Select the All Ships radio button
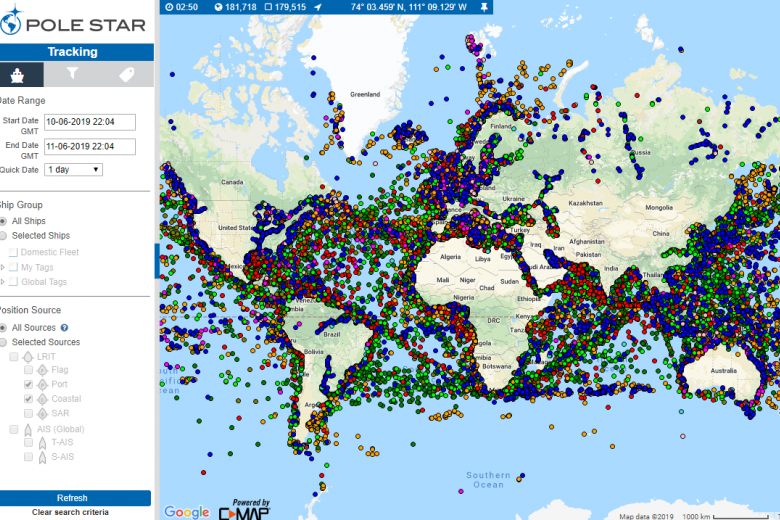 pos(3,221)
